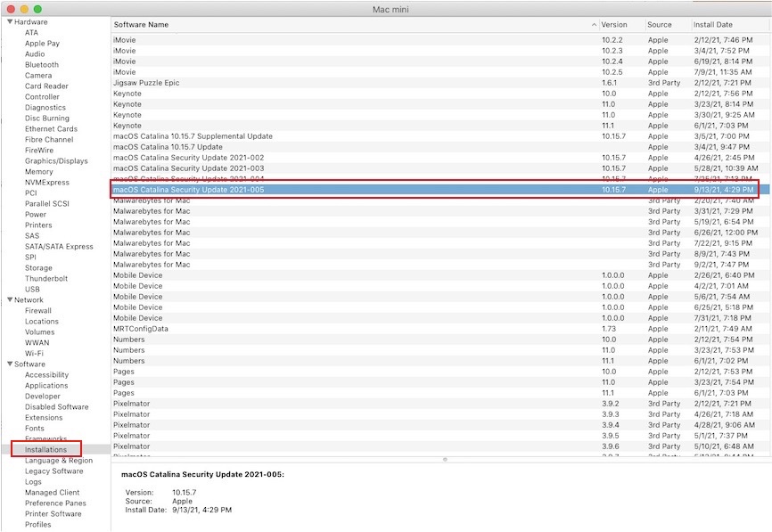Screen dimensions: 772x532
Task: Collapse the Hardware section triangle
Action: (10, 21)
